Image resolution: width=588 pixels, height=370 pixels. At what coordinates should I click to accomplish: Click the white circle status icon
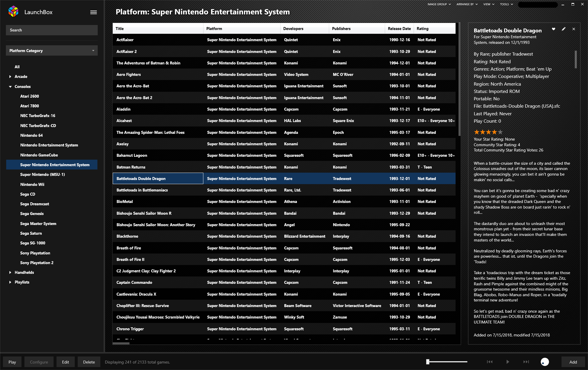click(x=545, y=362)
